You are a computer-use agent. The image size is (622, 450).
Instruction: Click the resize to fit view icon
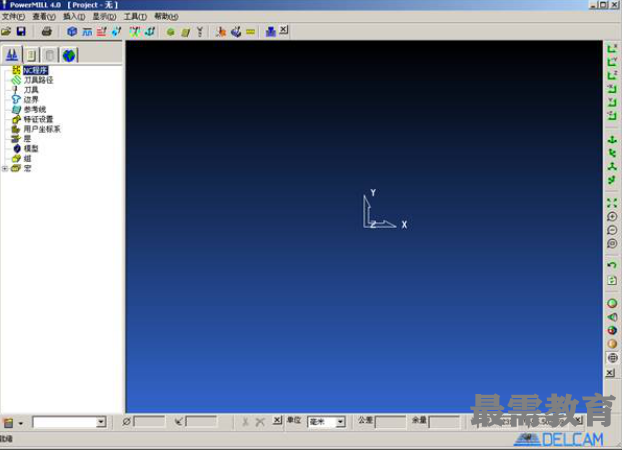click(x=612, y=203)
